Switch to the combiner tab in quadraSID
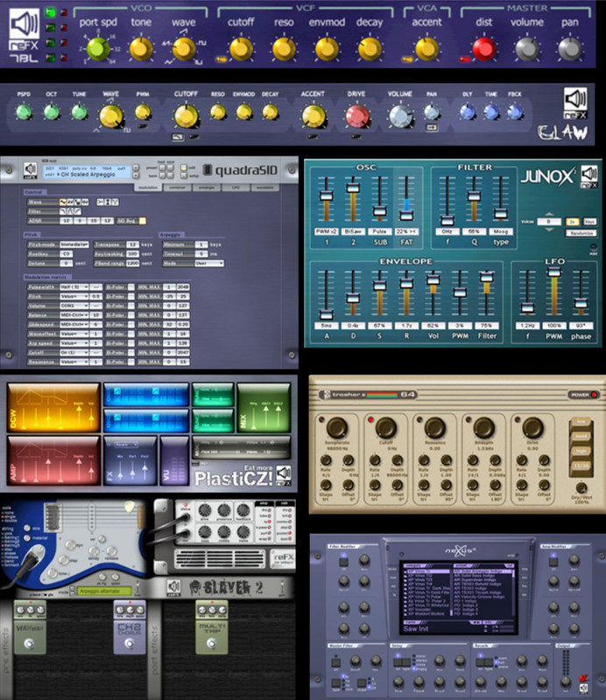 click(178, 187)
